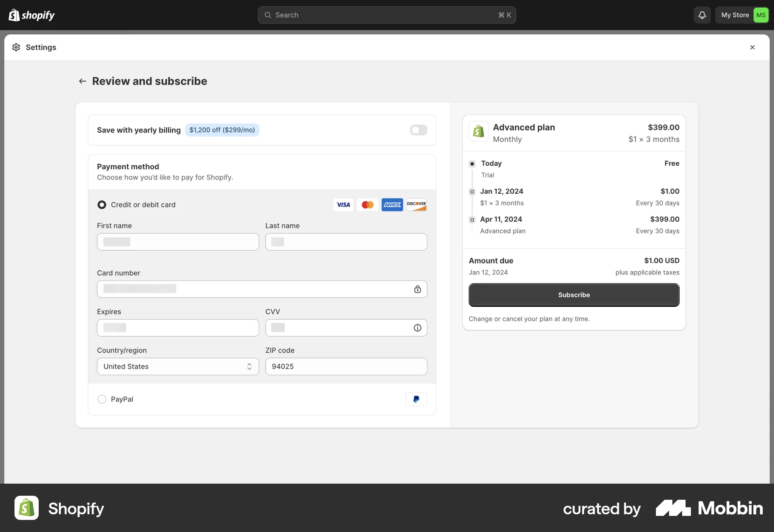Click the MS avatar for My Store menu
Image resolution: width=774 pixels, height=532 pixels.
click(762, 15)
